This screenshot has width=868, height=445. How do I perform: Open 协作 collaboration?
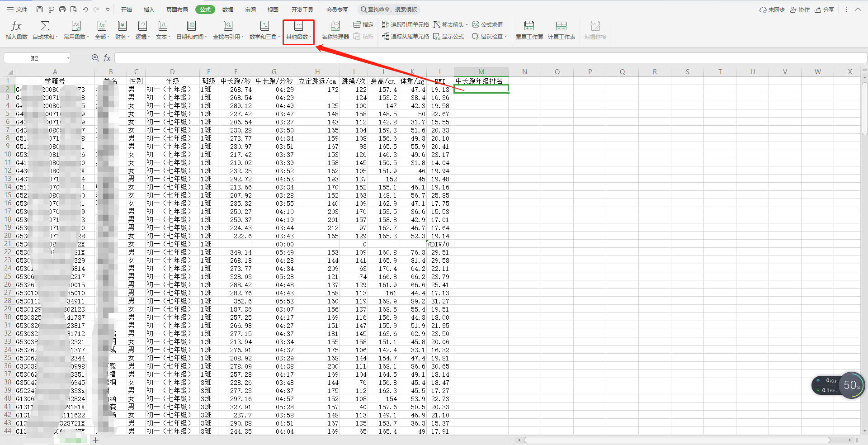click(800, 9)
